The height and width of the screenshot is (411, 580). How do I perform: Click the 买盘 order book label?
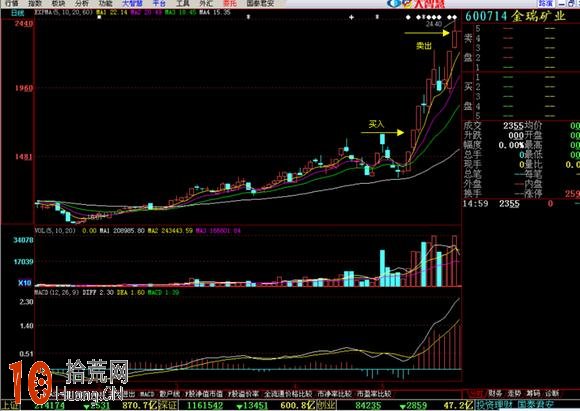coord(468,96)
